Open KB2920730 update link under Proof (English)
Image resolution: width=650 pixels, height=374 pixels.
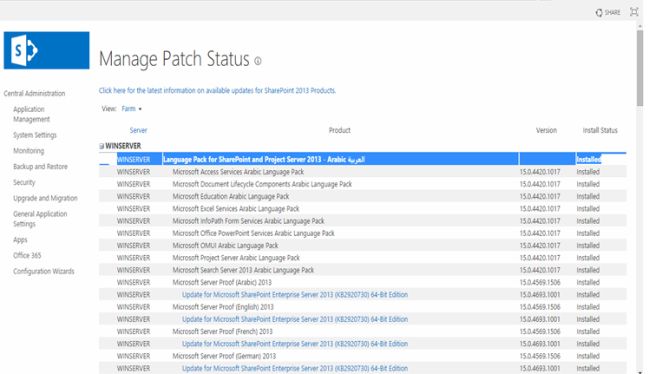(x=295, y=319)
